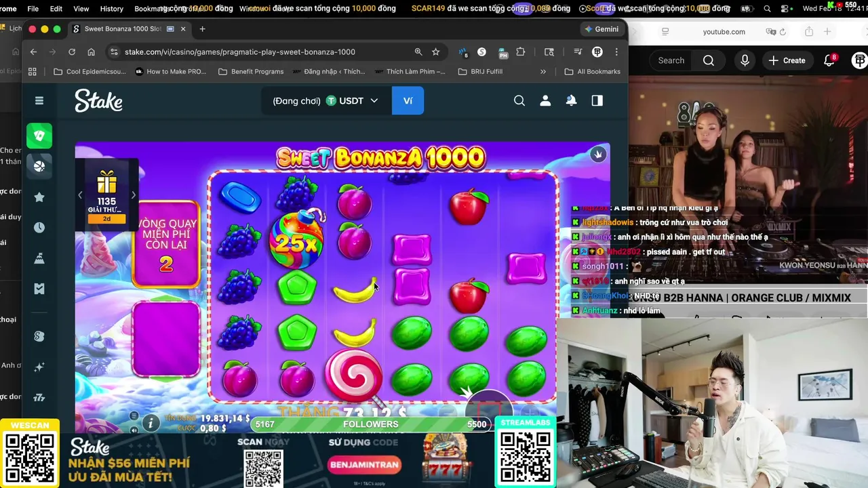The image size is (868, 488).
Task: Start YouTube voice search microphone
Action: (745, 60)
